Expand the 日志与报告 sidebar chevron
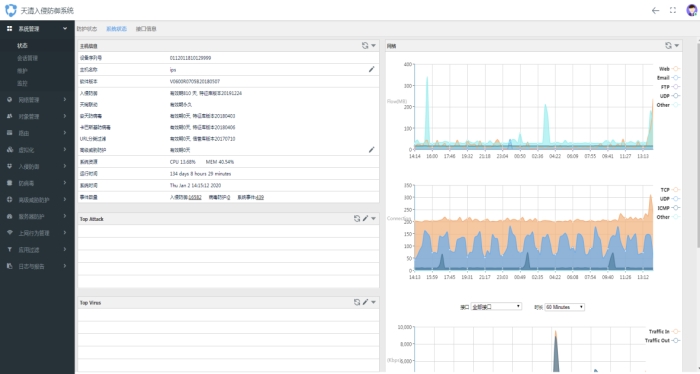Screen dimensions: 700x374 [65, 266]
